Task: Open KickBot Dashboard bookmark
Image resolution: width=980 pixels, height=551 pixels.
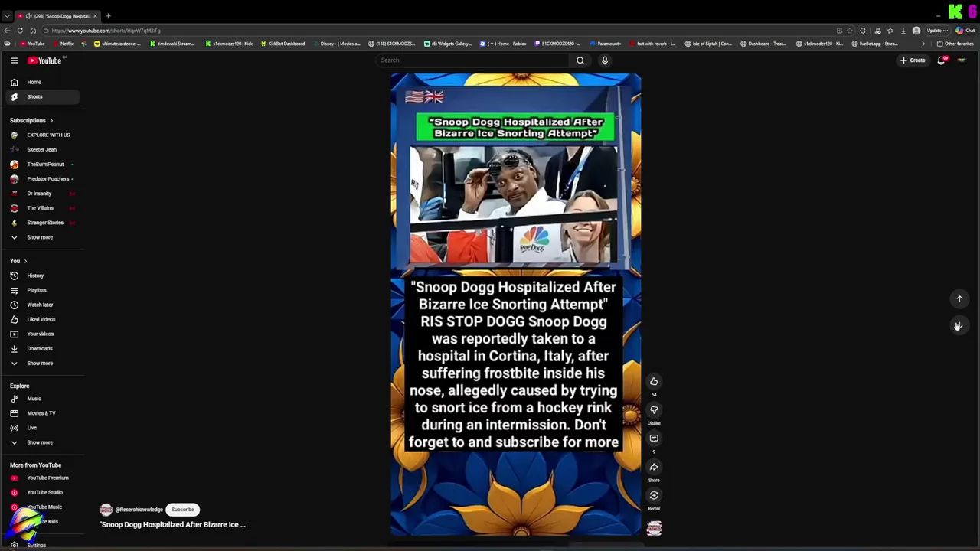Action: [x=282, y=44]
